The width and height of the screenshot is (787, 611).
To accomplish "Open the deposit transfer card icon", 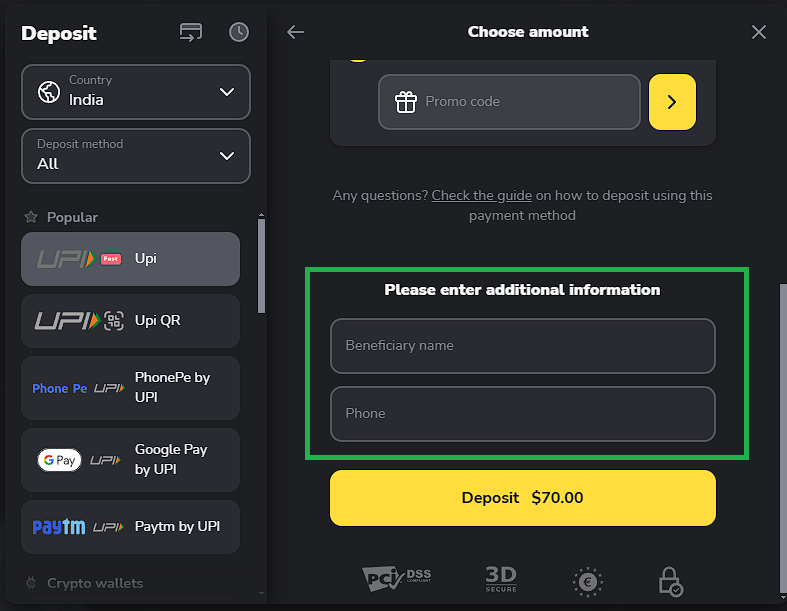I will point(191,32).
